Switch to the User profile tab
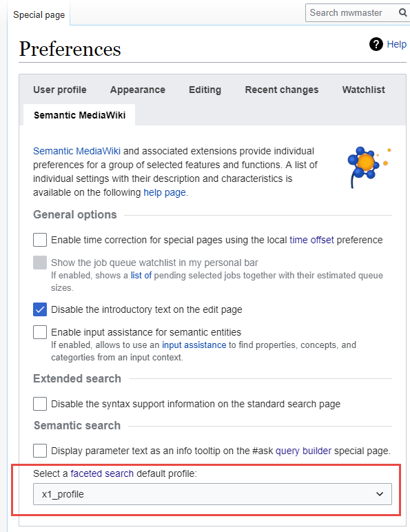 click(60, 90)
